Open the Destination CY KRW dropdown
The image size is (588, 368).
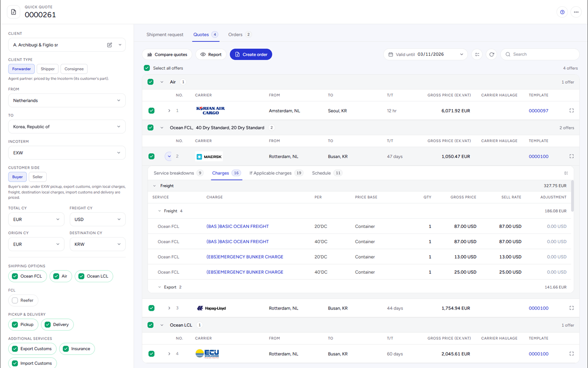tap(97, 244)
